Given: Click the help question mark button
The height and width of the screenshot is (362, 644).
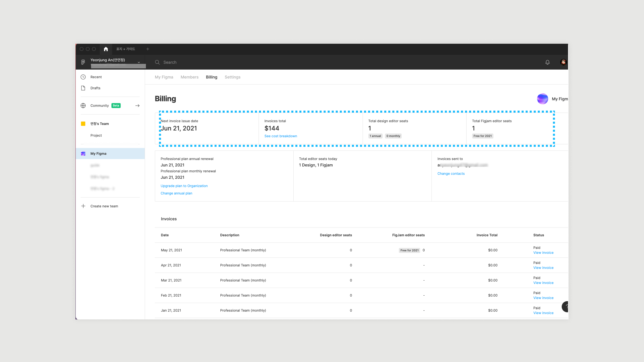Looking at the screenshot, I should click(566, 307).
